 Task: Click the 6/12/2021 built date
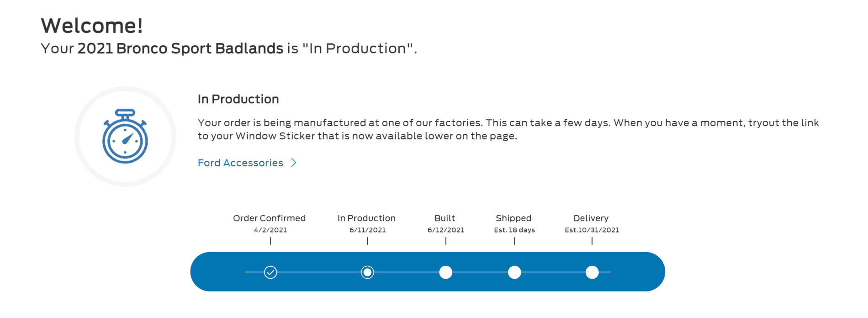445,230
